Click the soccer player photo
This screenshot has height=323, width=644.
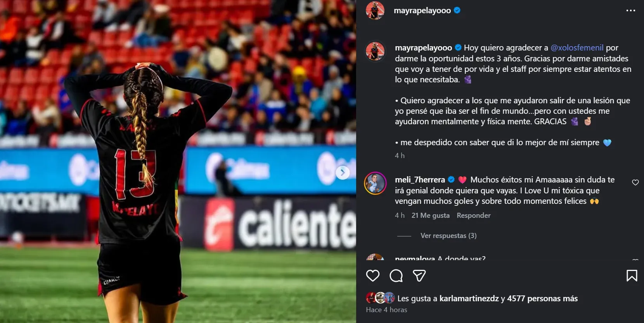(x=178, y=161)
